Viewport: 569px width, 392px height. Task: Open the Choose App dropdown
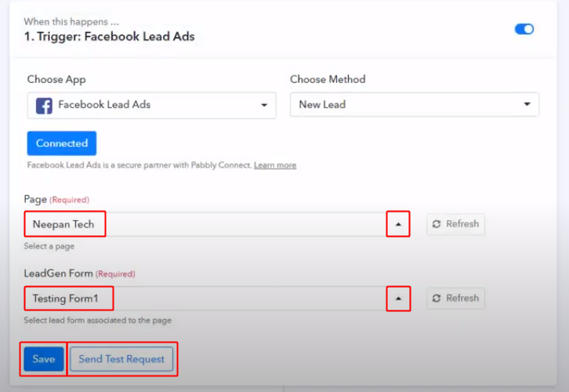coord(152,105)
